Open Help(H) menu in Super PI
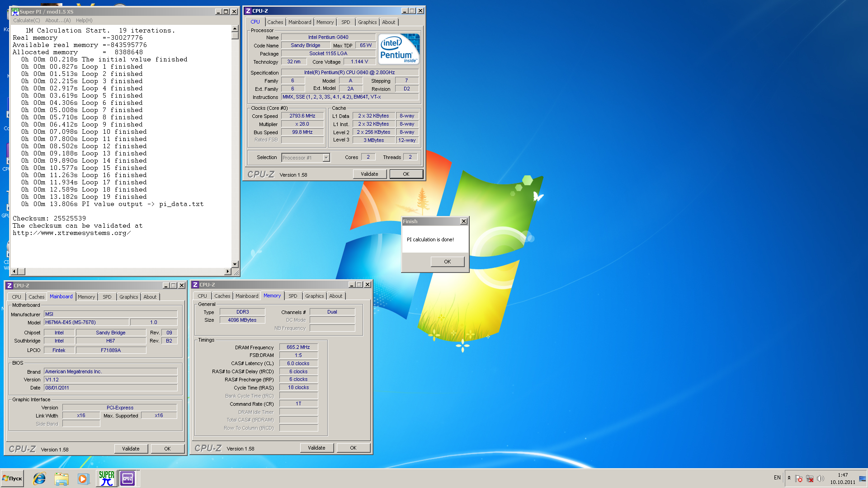This screenshot has height=488, width=868. [84, 20]
